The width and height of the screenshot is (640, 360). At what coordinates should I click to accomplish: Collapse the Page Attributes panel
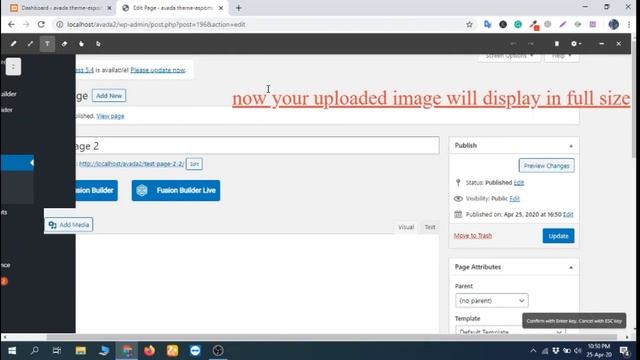coord(571,267)
